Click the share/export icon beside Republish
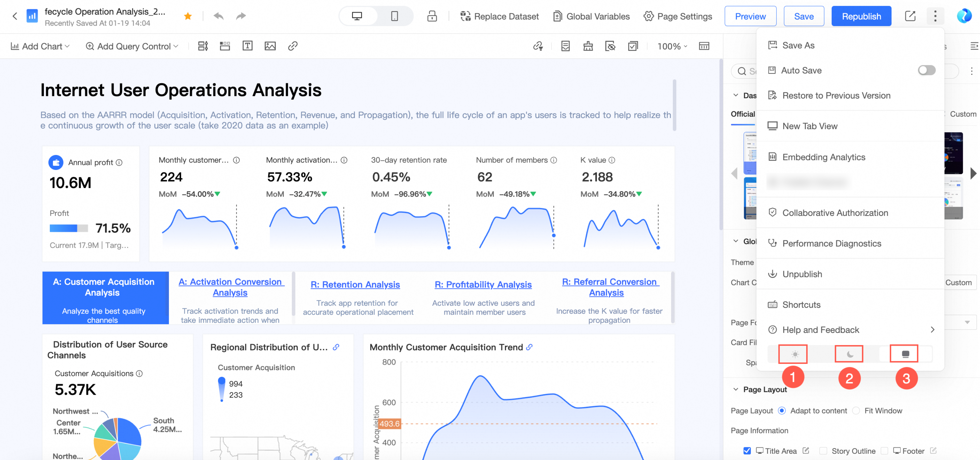The height and width of the screenshot is (460, 980). click(x=910, y=16)
